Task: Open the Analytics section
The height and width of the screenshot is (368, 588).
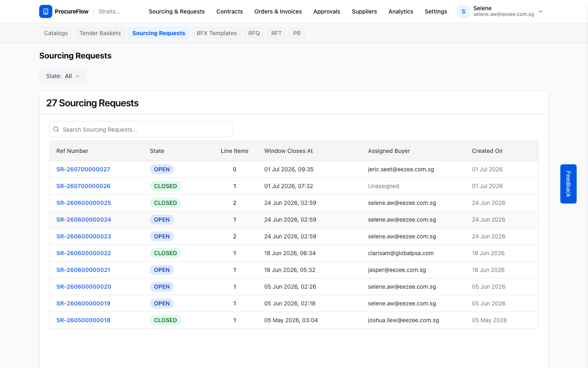Action: (401, 11)
